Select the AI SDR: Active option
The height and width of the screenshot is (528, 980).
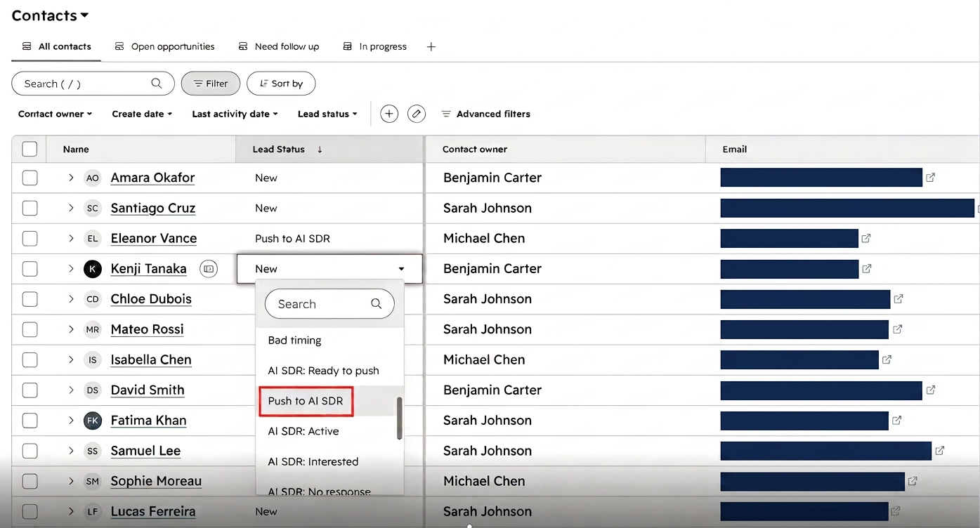pyautogui.click(x=303, y=431)
